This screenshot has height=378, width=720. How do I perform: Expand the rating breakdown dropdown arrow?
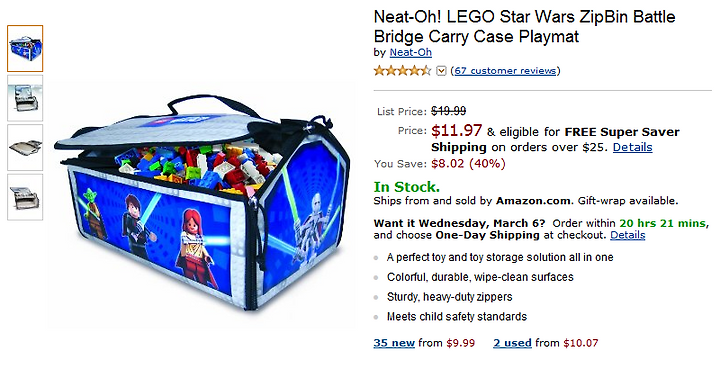coord(441,71)
